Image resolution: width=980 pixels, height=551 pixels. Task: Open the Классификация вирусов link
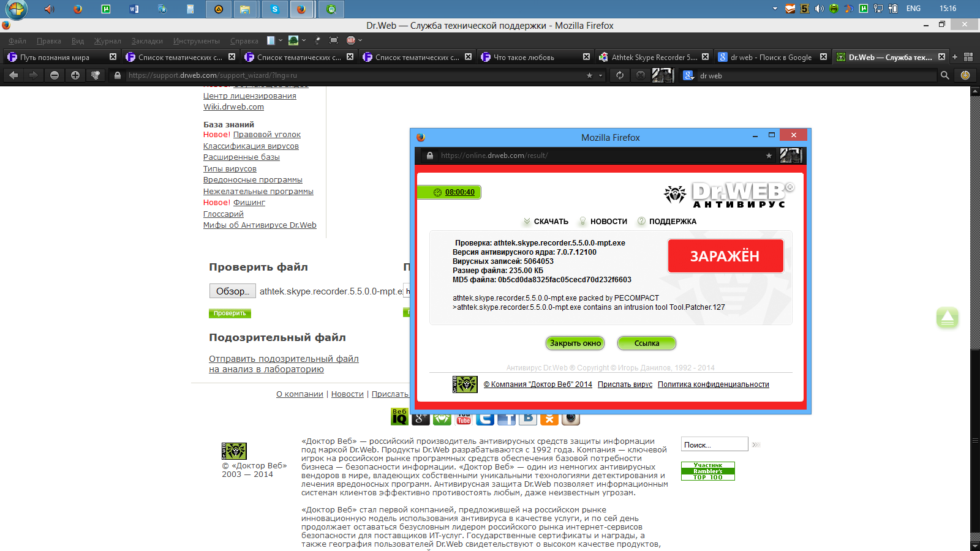251,146
